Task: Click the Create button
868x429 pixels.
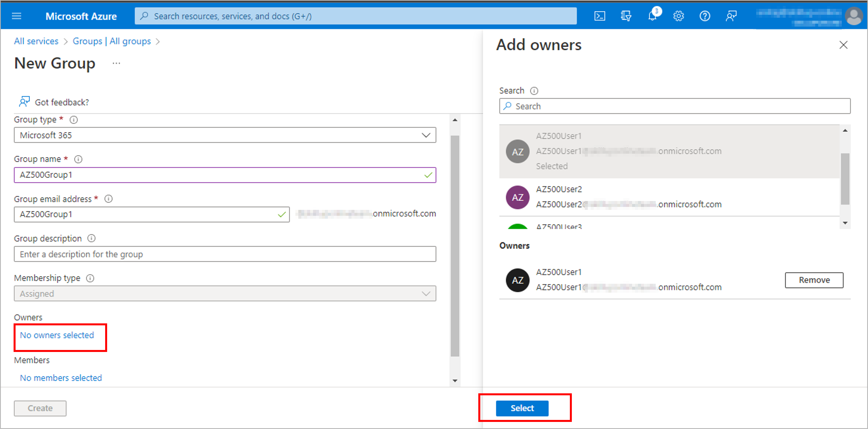Action: click(x=40, y=408)
